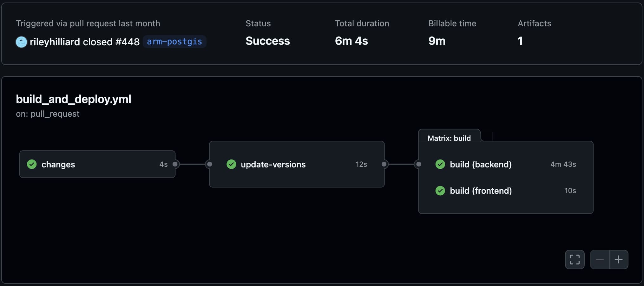Viewport: 644px width, 286px height.
Task: Click the Matrix: build group header
Action: (450, 138)
